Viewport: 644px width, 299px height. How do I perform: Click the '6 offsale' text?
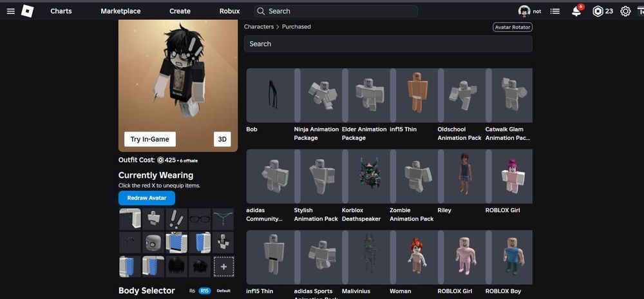click(x=189, y=160)
